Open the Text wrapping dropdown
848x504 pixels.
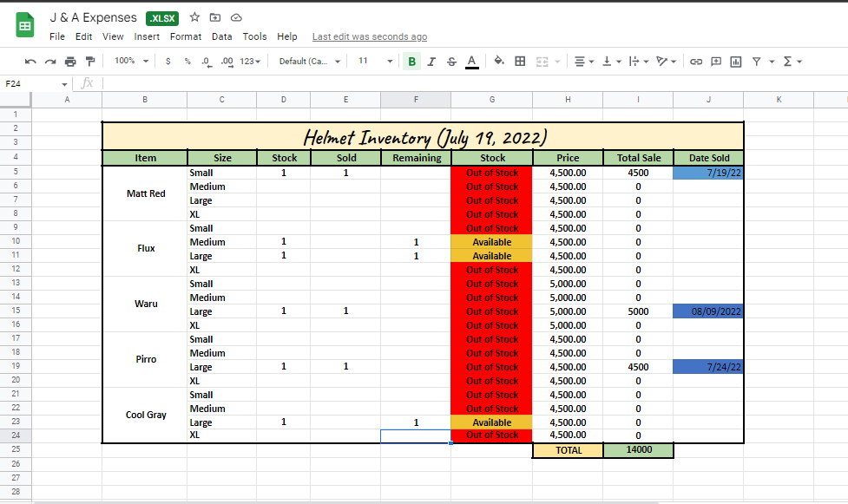pos(639,62)
